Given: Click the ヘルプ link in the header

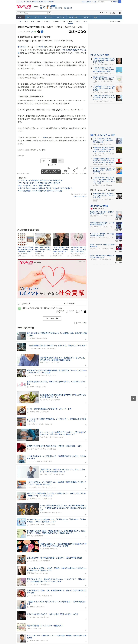Looking at the screenshot, I should pyautogui.click(x=94, y=2).
